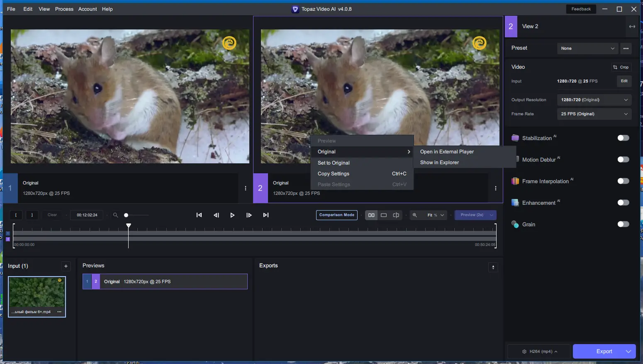Enable the Grain toggle
This screenshot has height=364, width=643.
(x=623, y=224)
